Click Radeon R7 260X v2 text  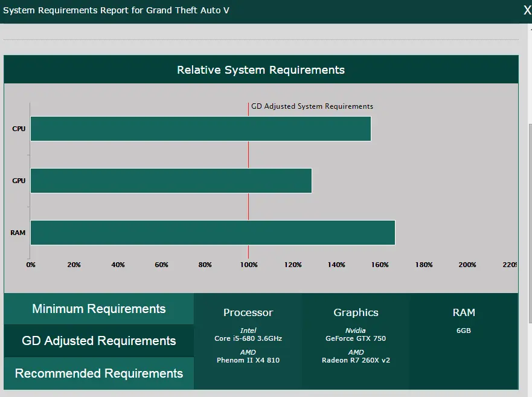(356, 360)
